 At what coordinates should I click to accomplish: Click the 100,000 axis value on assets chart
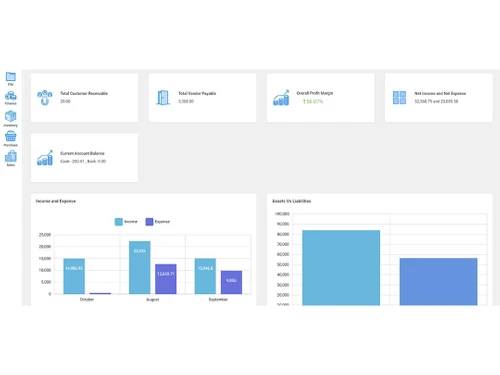tap(282, 214)
